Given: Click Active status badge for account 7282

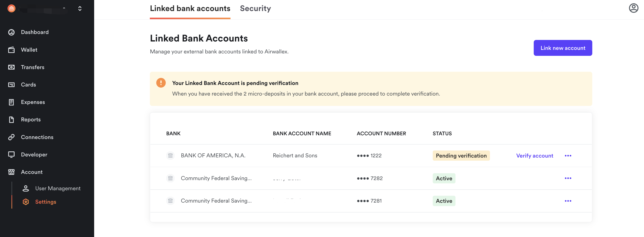Looking at the screenshot, I should pyautogui.click(x=444, y=178).
